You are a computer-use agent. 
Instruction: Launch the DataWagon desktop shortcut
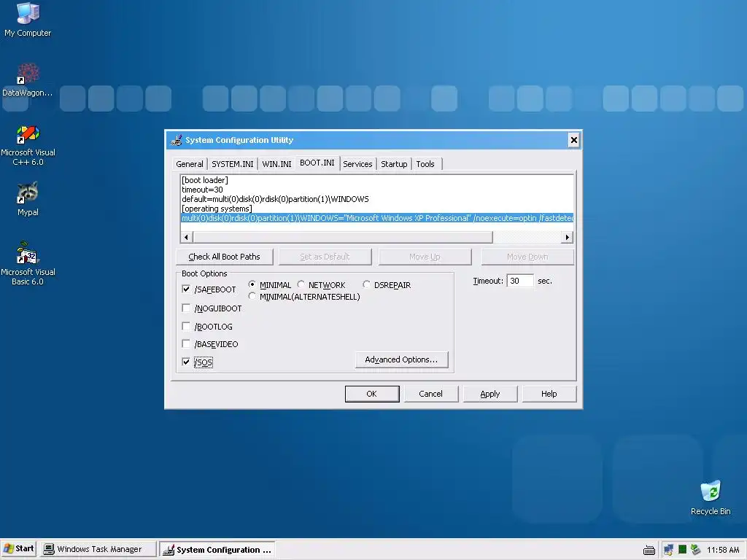coord(28,79)
